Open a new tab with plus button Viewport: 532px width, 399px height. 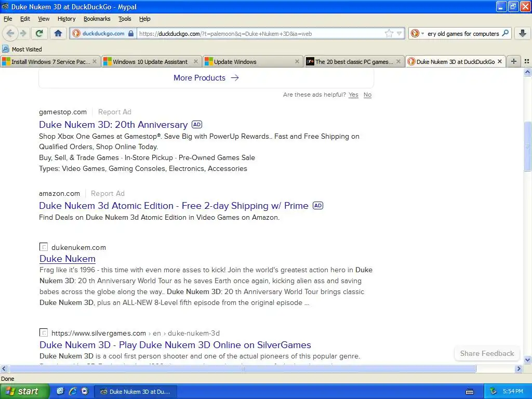[x=514, y=61]
